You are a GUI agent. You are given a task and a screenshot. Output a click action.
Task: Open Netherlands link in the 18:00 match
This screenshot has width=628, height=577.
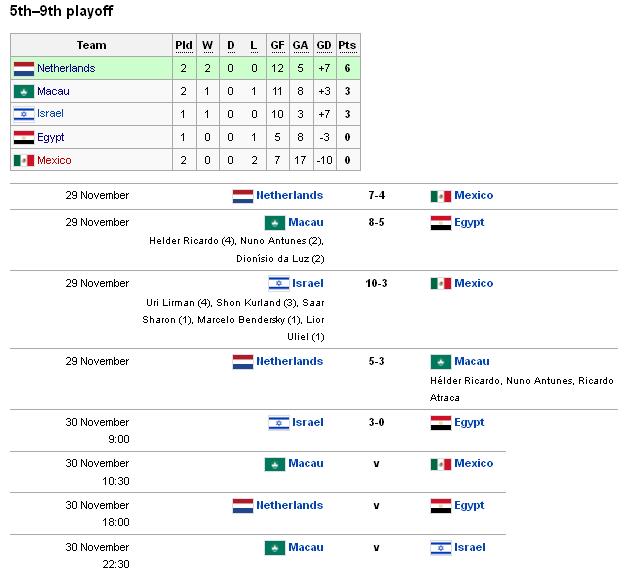[x=290, y=506]
